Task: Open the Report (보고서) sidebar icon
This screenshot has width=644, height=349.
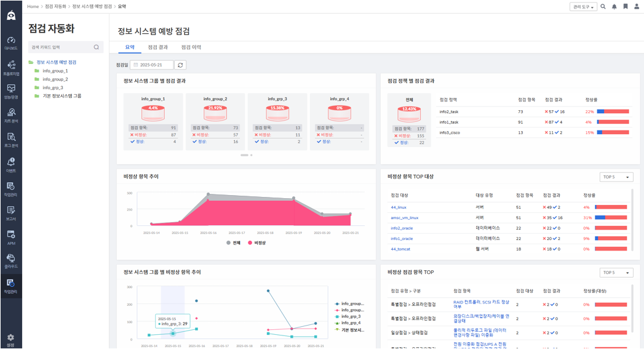Action: coord(11,213)
